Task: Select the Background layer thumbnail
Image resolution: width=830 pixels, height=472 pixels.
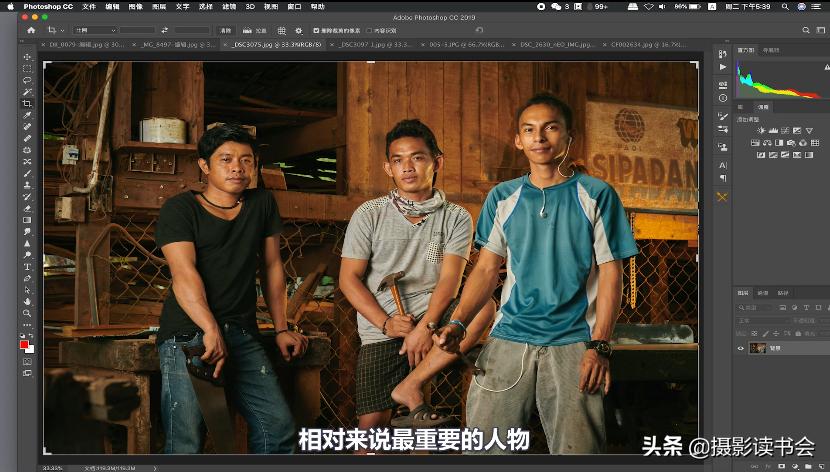Action: (x=757, y=348)
